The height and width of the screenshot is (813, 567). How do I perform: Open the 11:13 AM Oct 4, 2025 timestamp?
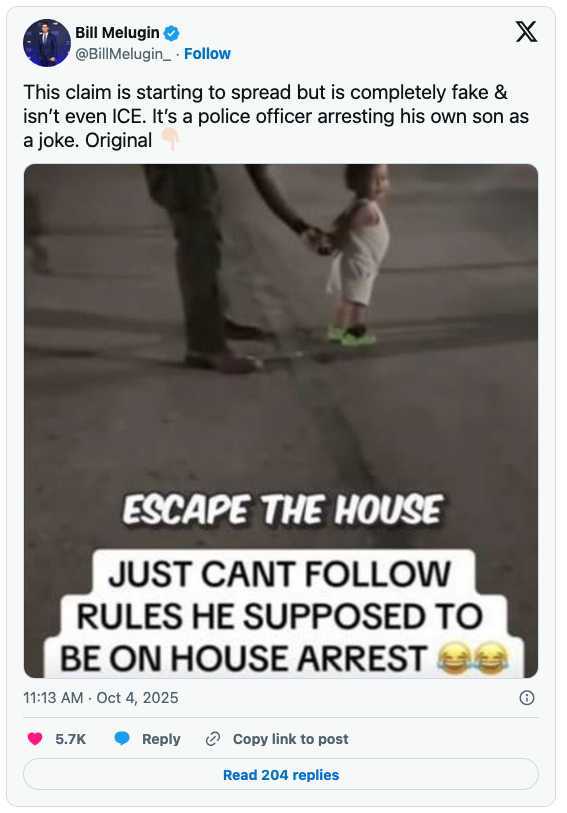tap(101, 698)
